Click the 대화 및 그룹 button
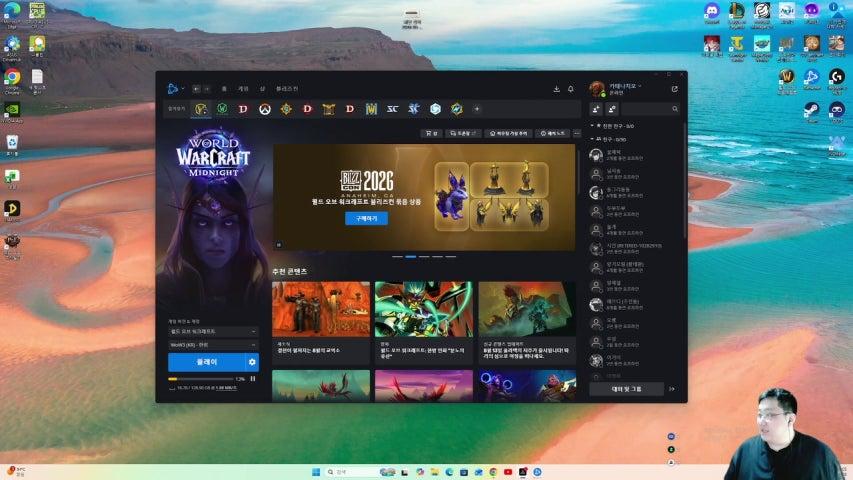853x480 pixels. pos(627,389)
